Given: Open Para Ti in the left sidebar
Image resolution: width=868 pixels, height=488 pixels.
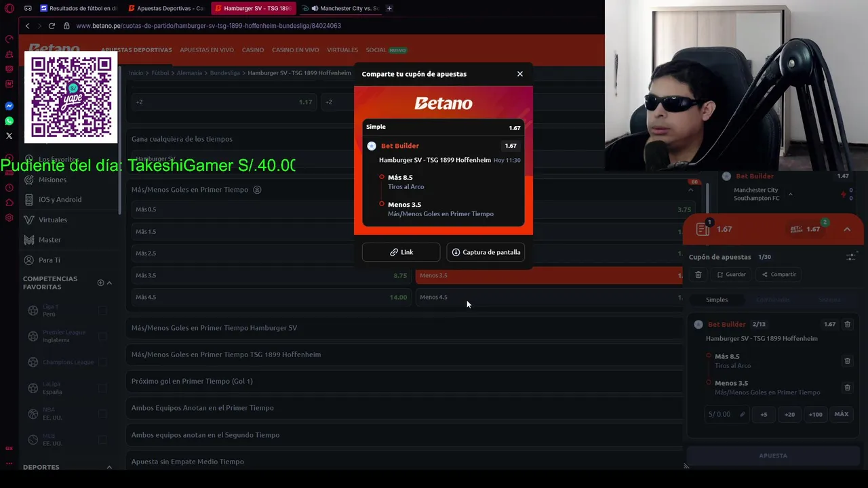Looking at the screenshot, I should [49, 260].
